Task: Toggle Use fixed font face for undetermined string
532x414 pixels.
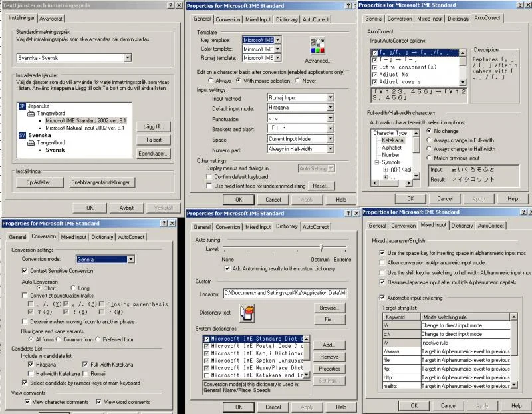Action: pos(209,186)
